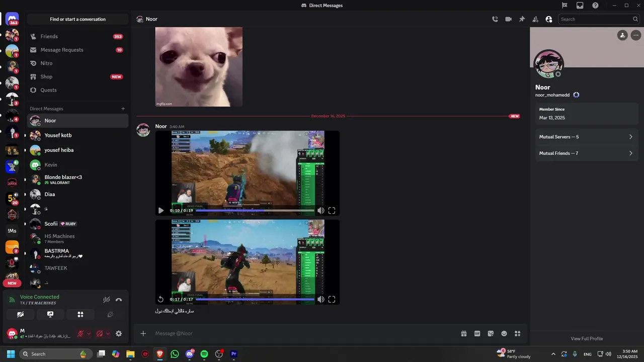The width and height of the screenshot is (644, 362).
Task: Open the Discord home Direct Messages icon
Action: [12, 20]
